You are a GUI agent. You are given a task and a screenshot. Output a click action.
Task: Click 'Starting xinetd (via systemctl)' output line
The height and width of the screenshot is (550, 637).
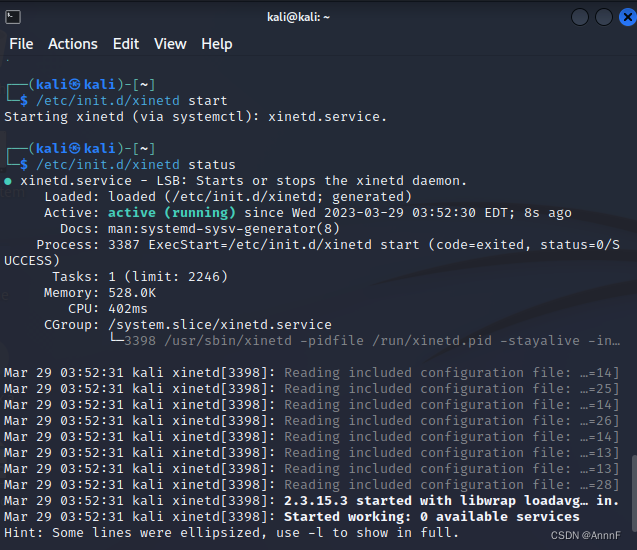(195, 117)
